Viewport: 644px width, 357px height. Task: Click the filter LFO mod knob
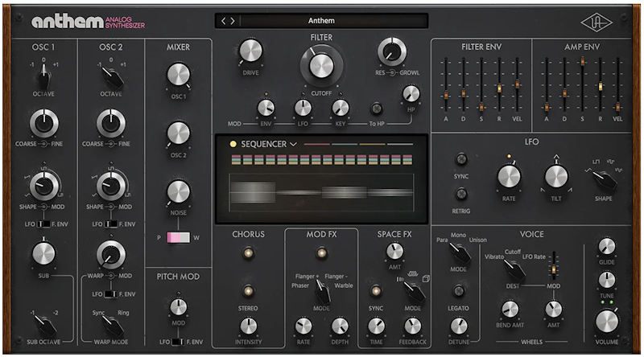click(x=303, y=109)
